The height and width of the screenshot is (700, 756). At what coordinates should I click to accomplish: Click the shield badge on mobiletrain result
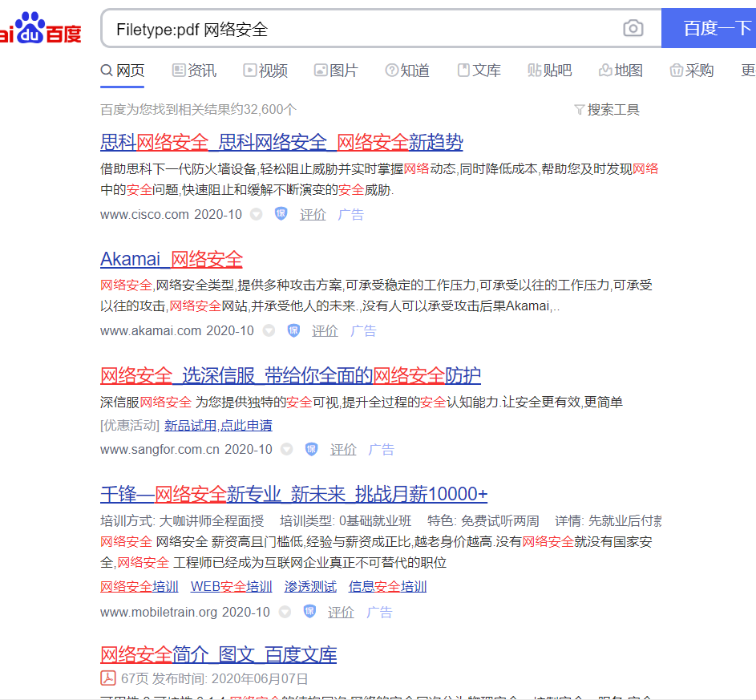point(309,611)
